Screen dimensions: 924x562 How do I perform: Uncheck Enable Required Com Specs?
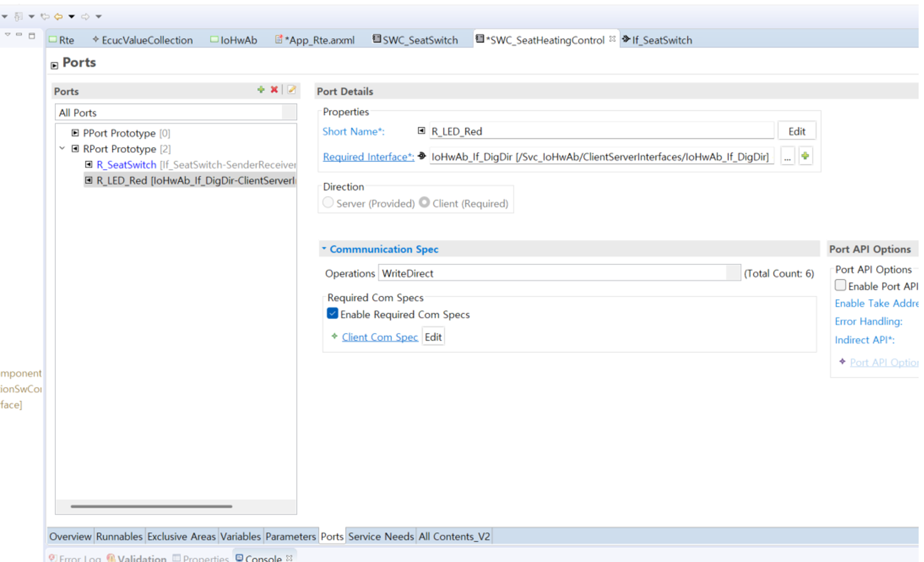332,314
